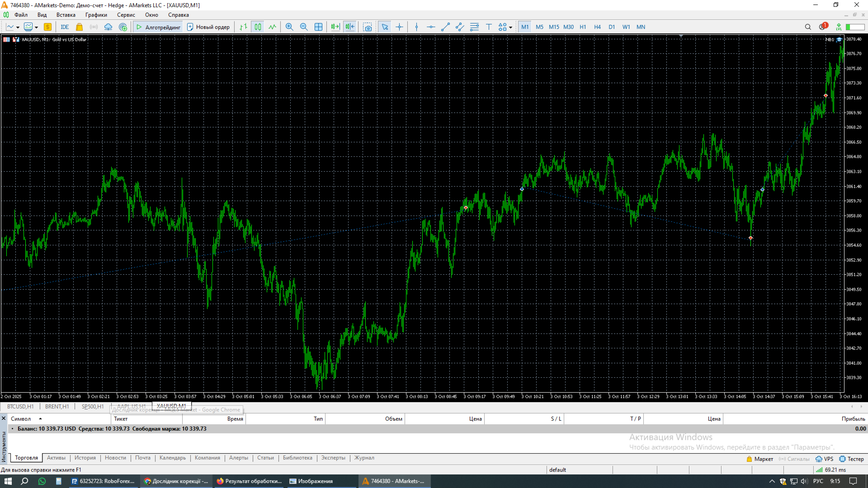868x488 pixels.
Task: Open the chart profiles dropdown arrow
Action: pyautogui.click(x=36, y=28)
